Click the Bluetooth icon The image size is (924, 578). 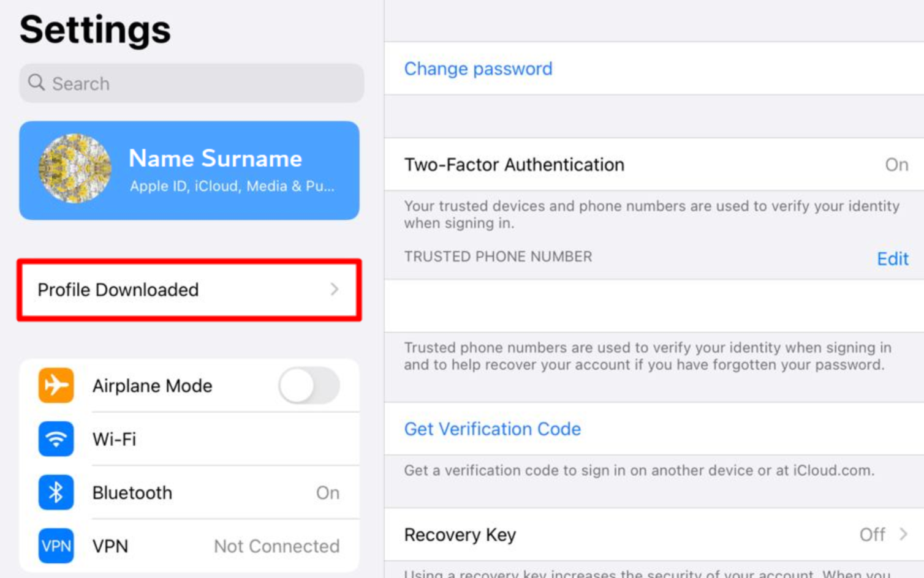(x=56, y=492)
